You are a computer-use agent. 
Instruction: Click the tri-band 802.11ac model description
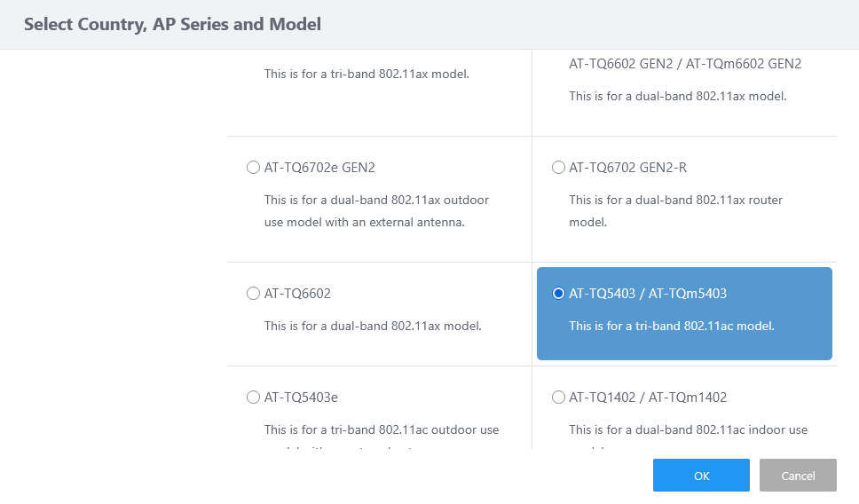[x=672, y=326]
